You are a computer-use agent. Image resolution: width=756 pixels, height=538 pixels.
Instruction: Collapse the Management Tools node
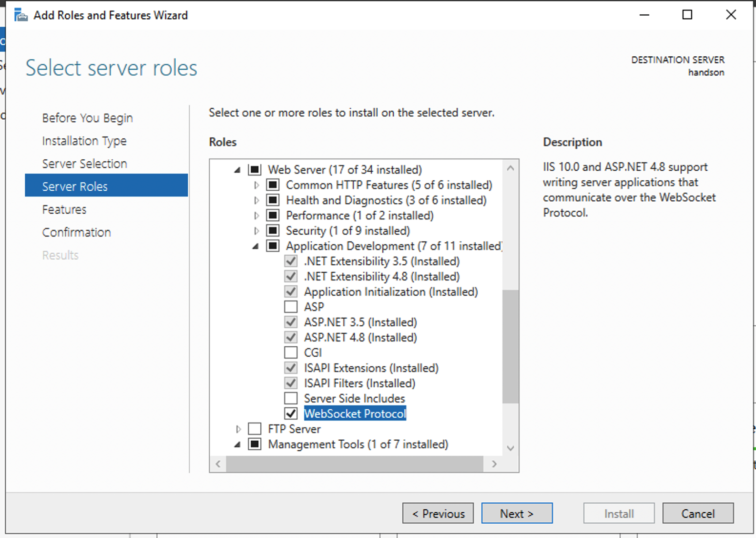coord(237,444)
